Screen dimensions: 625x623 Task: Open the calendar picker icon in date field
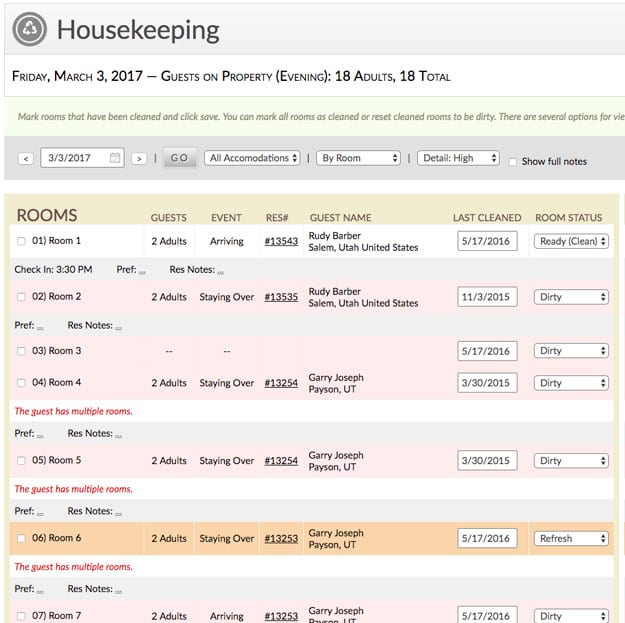click(115, 158)
